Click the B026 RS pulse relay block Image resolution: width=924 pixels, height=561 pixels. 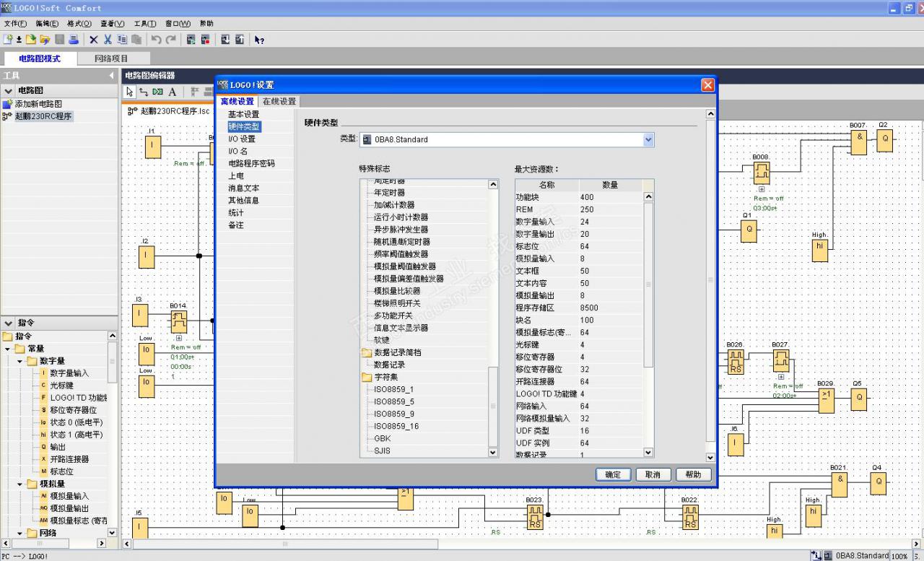736,362
